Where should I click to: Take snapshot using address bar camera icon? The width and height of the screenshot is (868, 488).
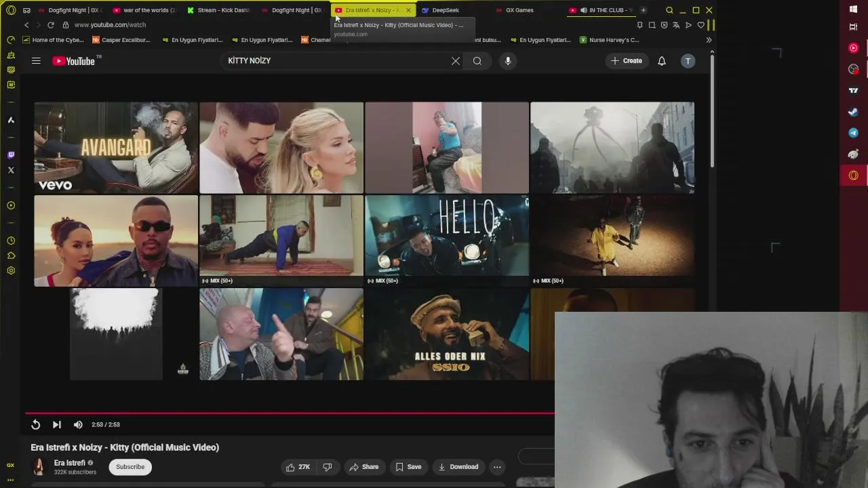(652, 25)
